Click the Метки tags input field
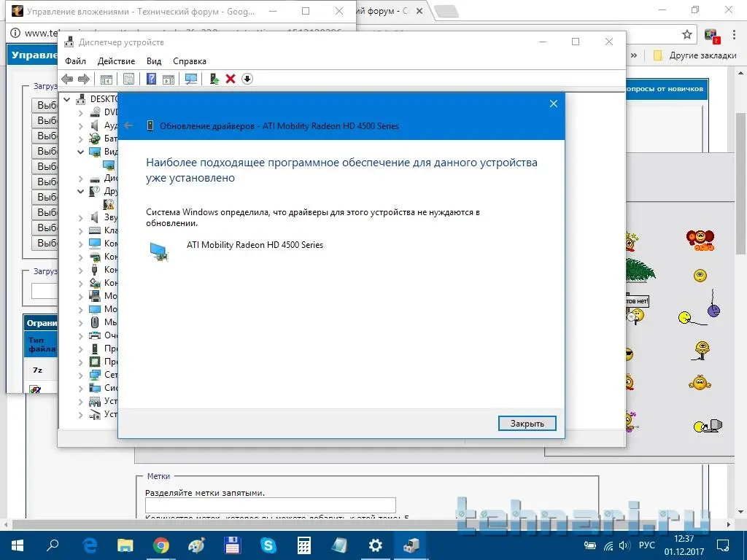This screenshot has height=560, width=747. click(x=270, y=505)
